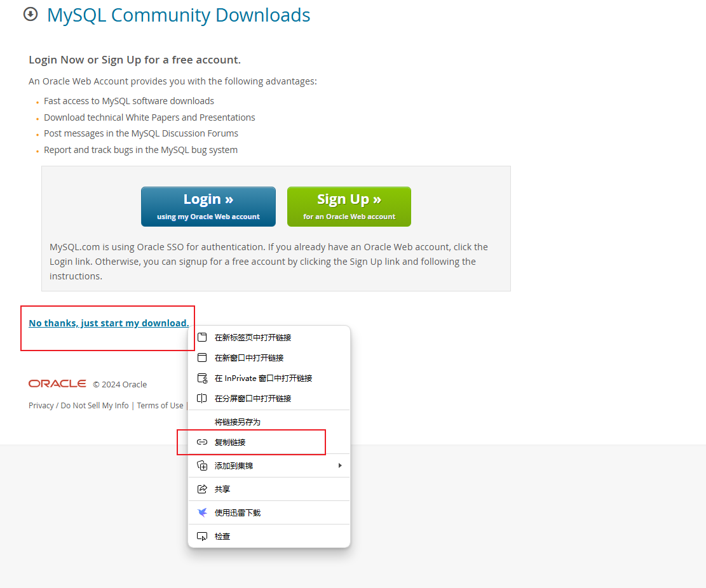Click the split-screen window (分屏窗口) icon
706x588 pixels.
(201, 398)
